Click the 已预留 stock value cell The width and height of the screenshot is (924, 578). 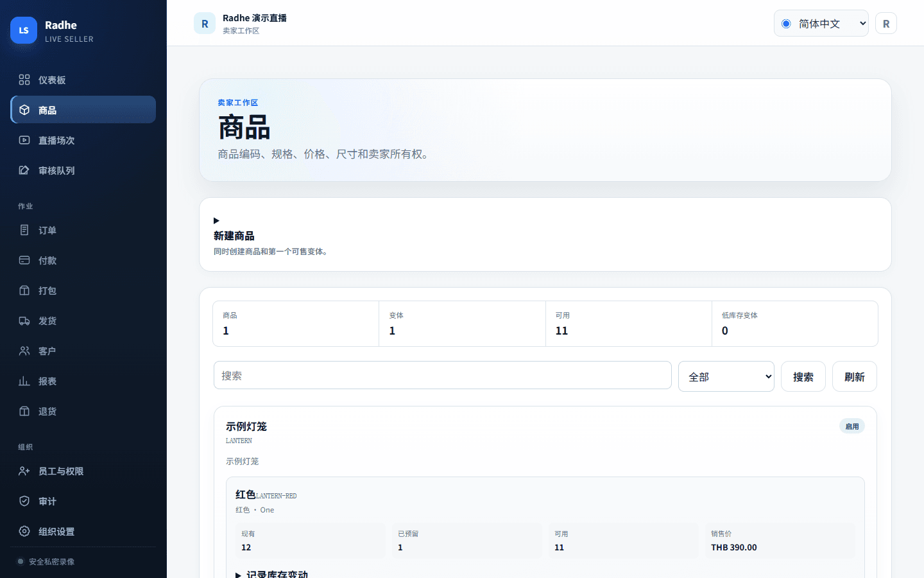click(x=467, y=541)
